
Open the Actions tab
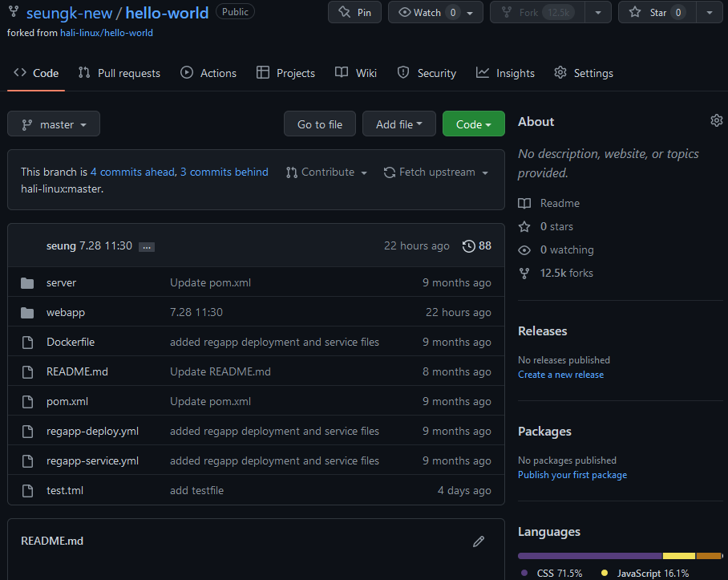(x=208, y=73)
